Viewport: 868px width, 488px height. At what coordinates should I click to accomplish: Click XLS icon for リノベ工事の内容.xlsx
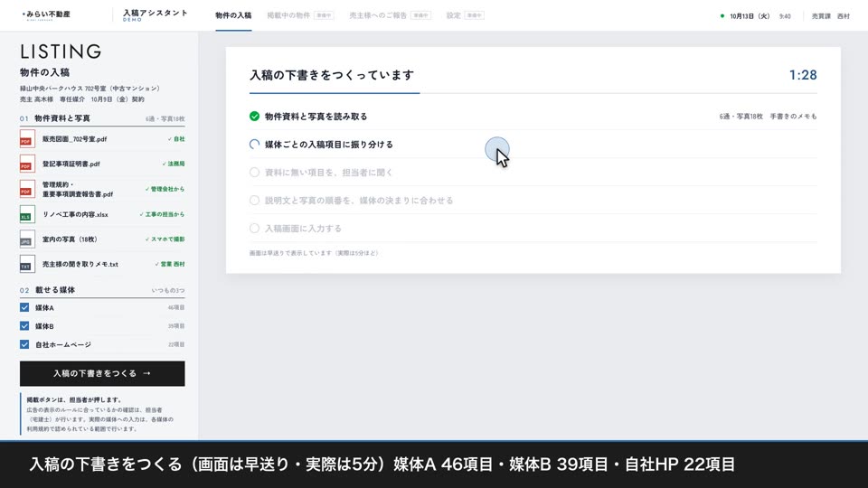(27, 214)
